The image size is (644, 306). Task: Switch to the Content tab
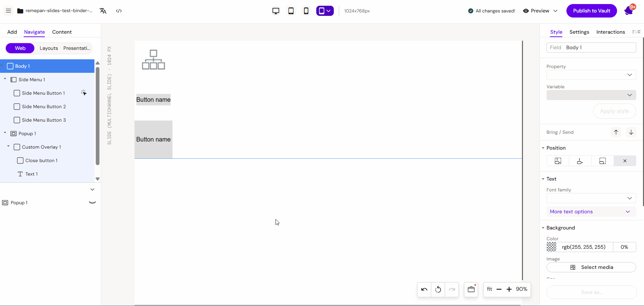pos(62,32)
